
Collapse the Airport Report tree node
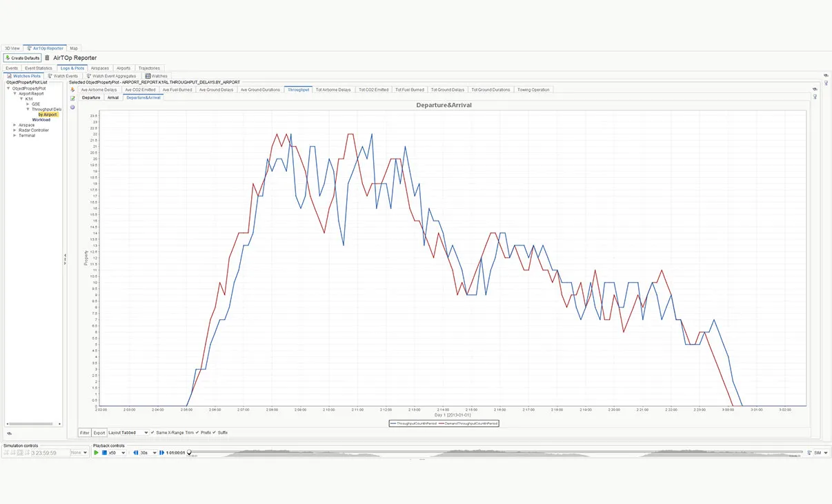15,94
